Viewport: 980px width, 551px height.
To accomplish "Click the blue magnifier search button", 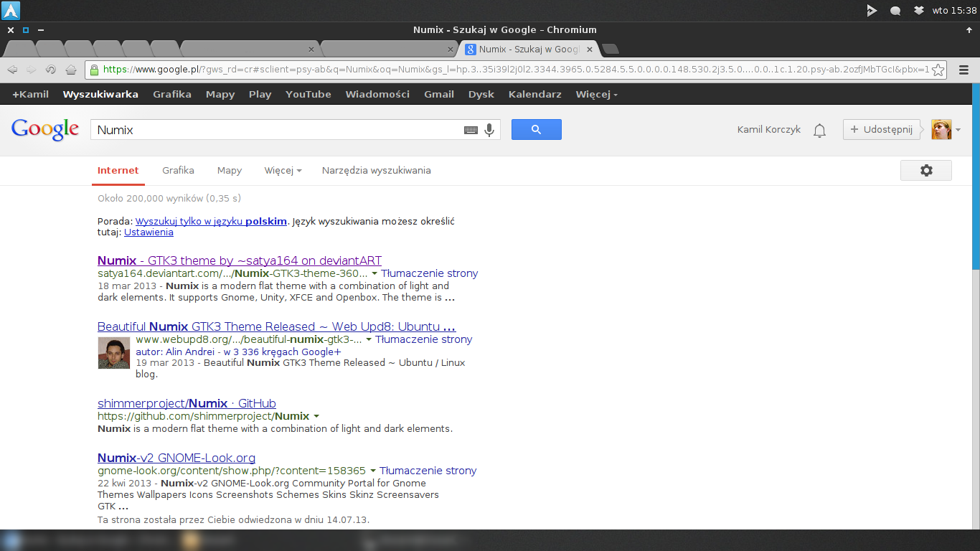I will click(x=536, y=129).
